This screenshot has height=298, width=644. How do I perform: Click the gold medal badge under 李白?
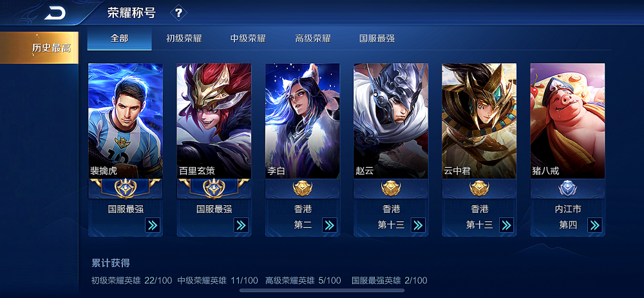303,188
